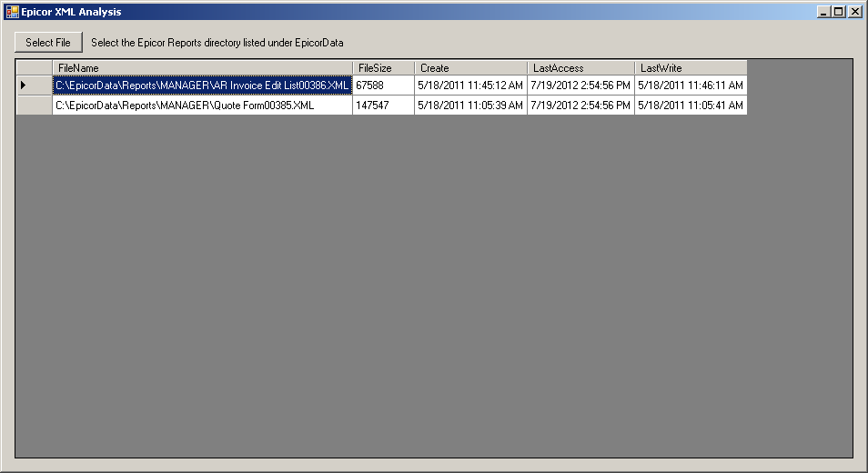Select the AR Invoice Edit List00386.XML filename cell
Screen dimensions: 868x473
tap(202, 86)
